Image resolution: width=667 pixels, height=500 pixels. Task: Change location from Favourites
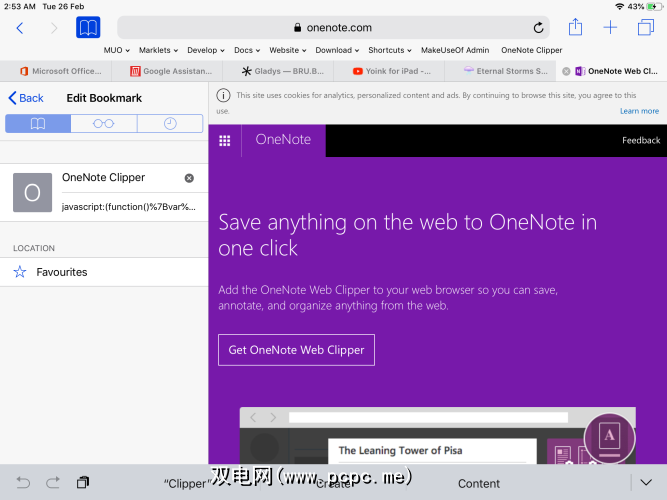[x=104, y=272]
